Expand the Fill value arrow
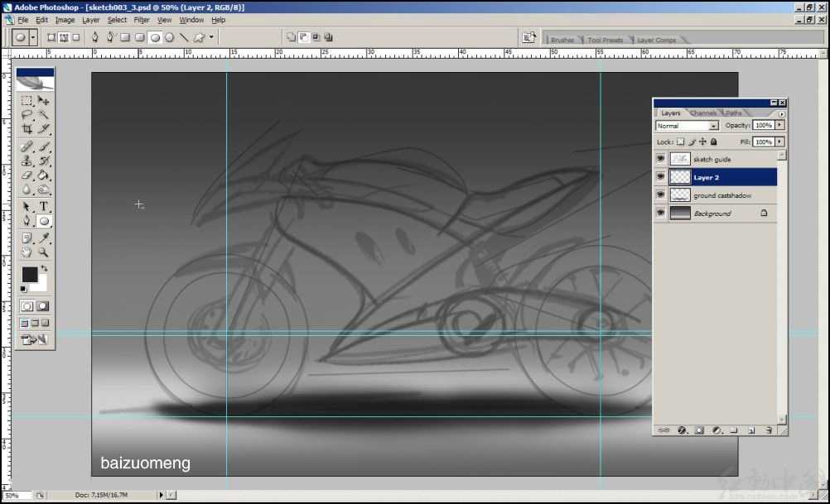Viewport: 830px width, 504px height. pyautogui.click(x=779, y=142)
